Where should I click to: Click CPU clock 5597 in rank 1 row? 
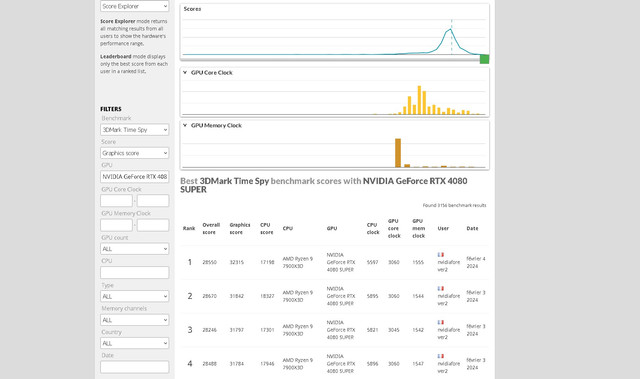pos(372,262)
